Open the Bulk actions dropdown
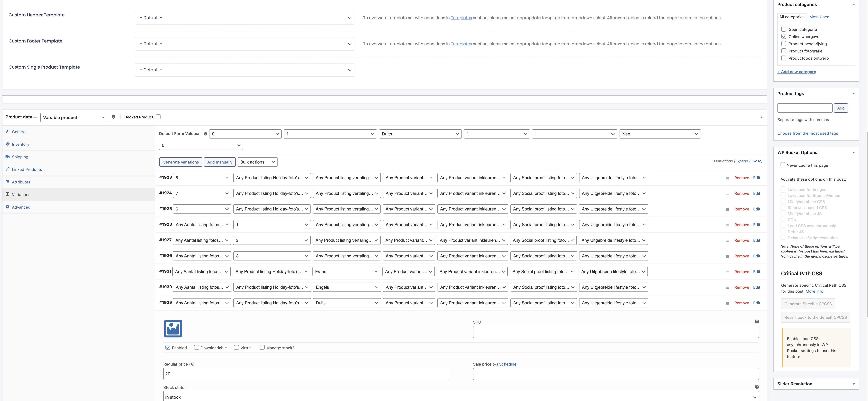Viewport: 868px width, 401px height. (257, 162)
